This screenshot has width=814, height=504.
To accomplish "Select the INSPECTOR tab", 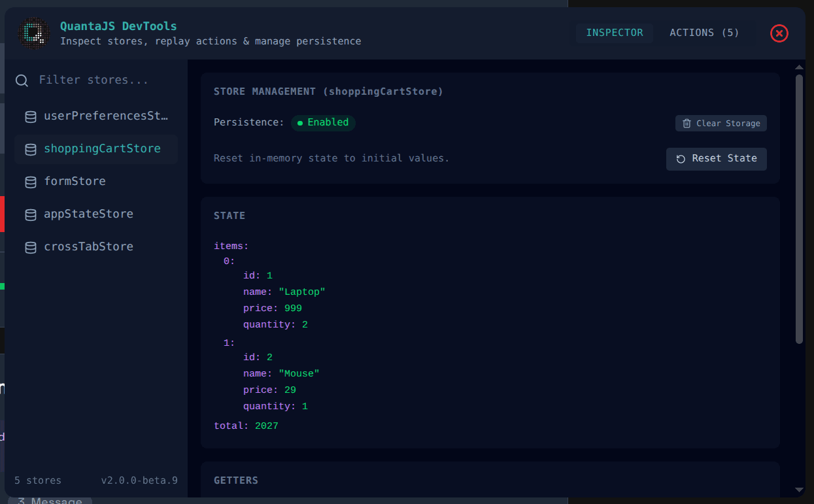I will coord(614,33).
